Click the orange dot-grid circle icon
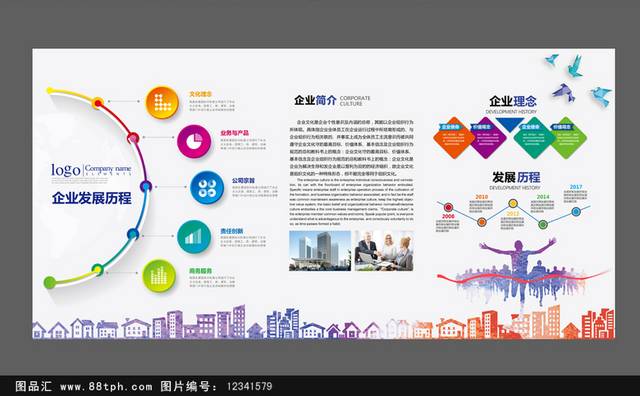Screen dimensions: 640x396 coord(162,102)
